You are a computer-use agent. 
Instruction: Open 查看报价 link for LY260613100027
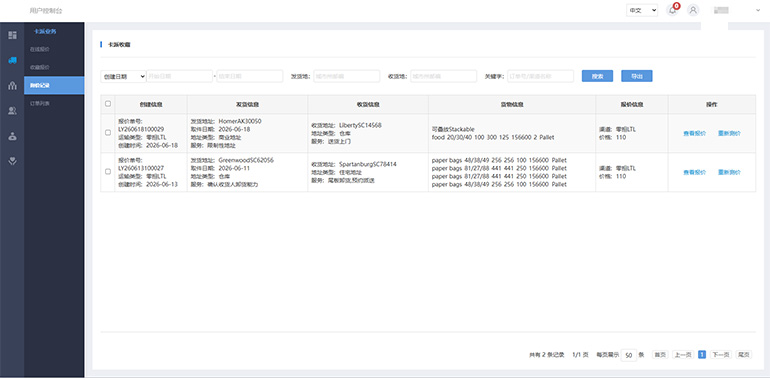click(694, 172)
